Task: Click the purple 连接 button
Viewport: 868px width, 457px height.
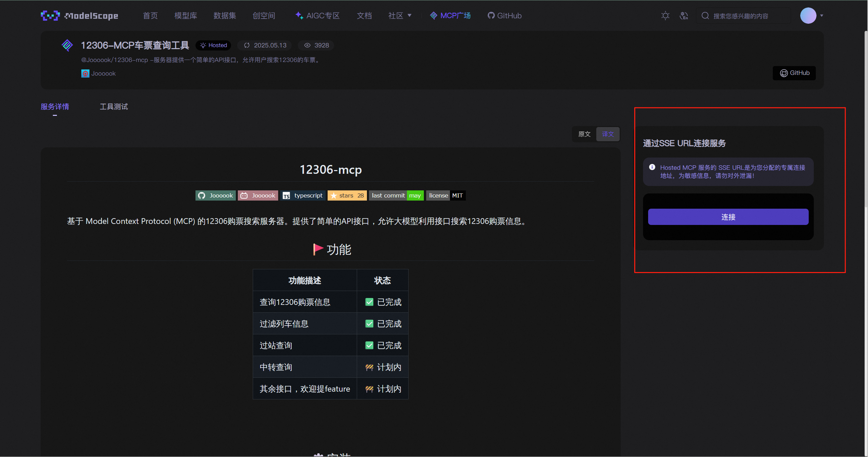Action: (x=728, y=217)
